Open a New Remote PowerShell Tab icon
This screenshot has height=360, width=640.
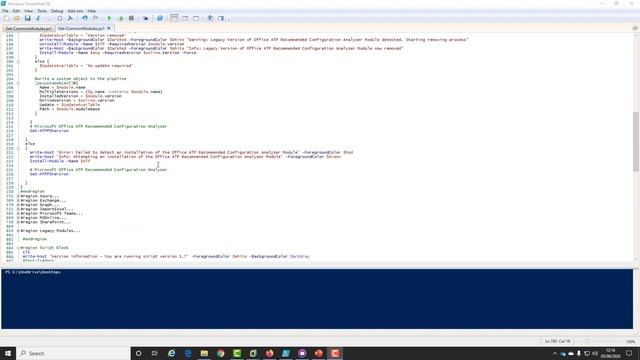point(145,18)
